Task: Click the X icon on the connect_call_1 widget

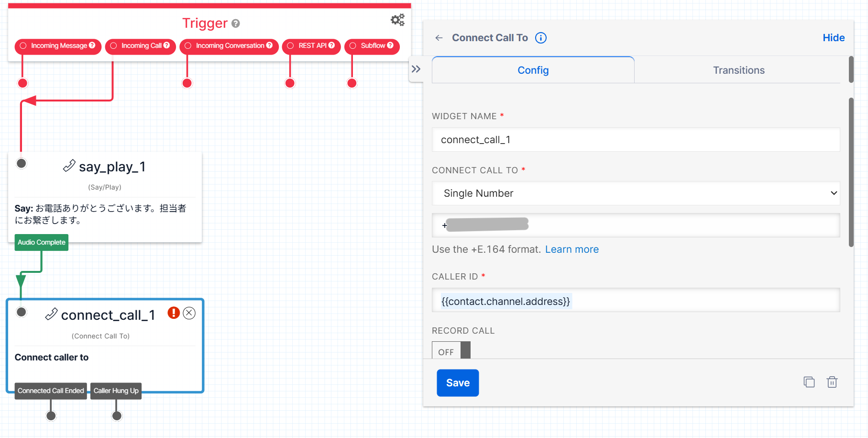Action: point(189,313)
